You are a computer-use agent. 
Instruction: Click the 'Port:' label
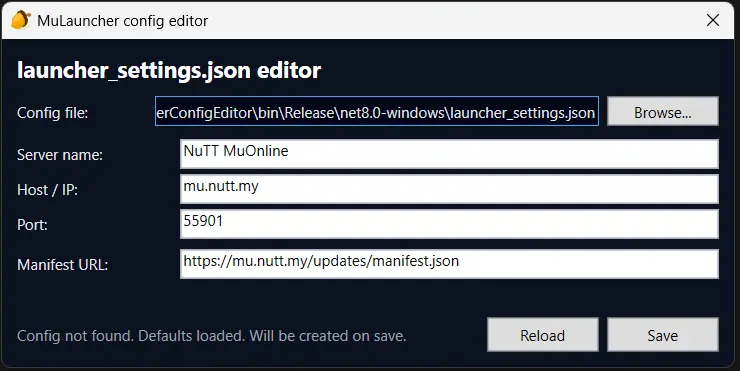coord(32,225)
